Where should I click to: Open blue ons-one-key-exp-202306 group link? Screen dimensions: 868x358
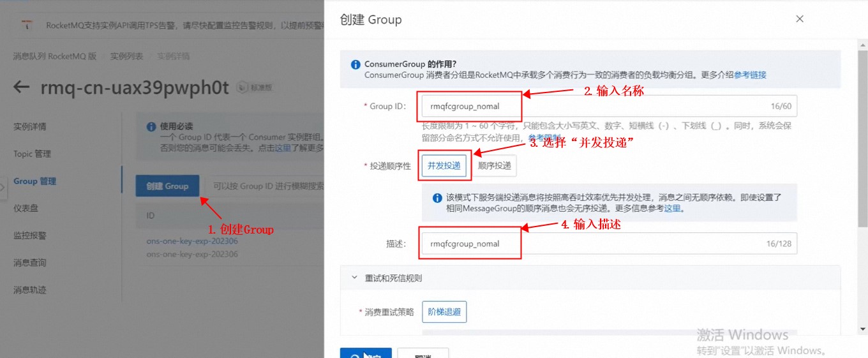[192, 241]
